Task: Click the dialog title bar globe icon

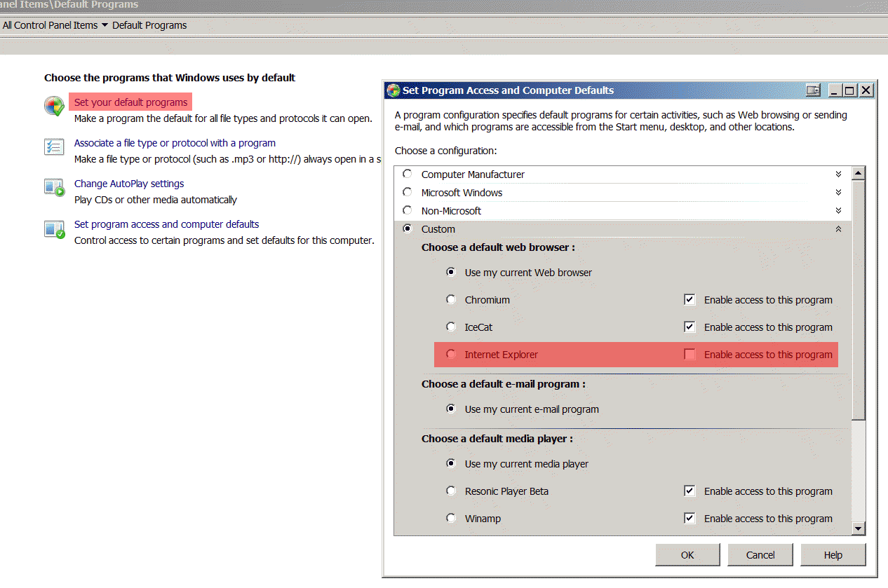Action: point(393,90)
